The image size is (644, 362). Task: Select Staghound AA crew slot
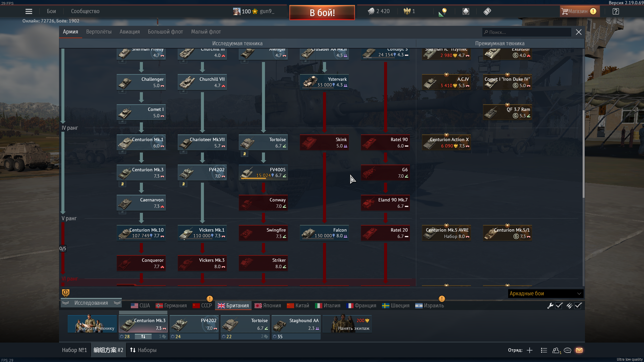[296, 324]
